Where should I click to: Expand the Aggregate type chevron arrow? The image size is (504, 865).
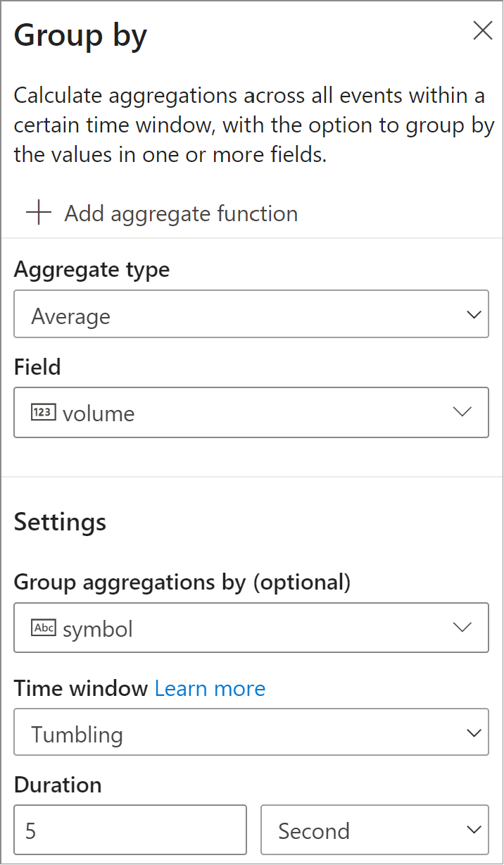pos(474,314)
